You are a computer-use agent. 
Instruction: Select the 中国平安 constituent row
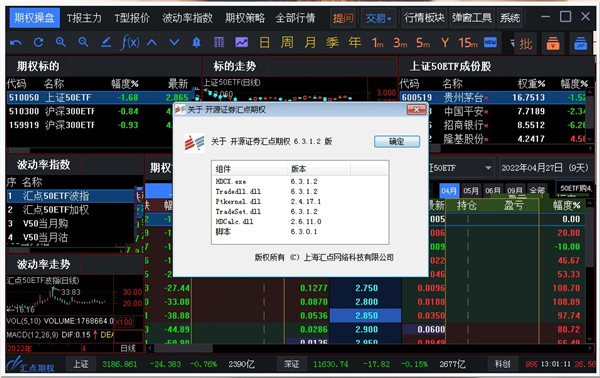pyautogui.click(x=508, y=111)
